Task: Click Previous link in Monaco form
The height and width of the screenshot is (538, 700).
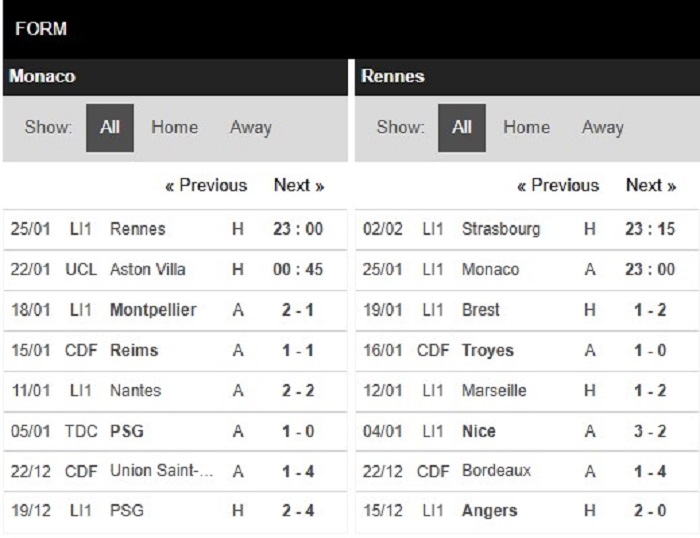Action: click(x=206, y=185)
